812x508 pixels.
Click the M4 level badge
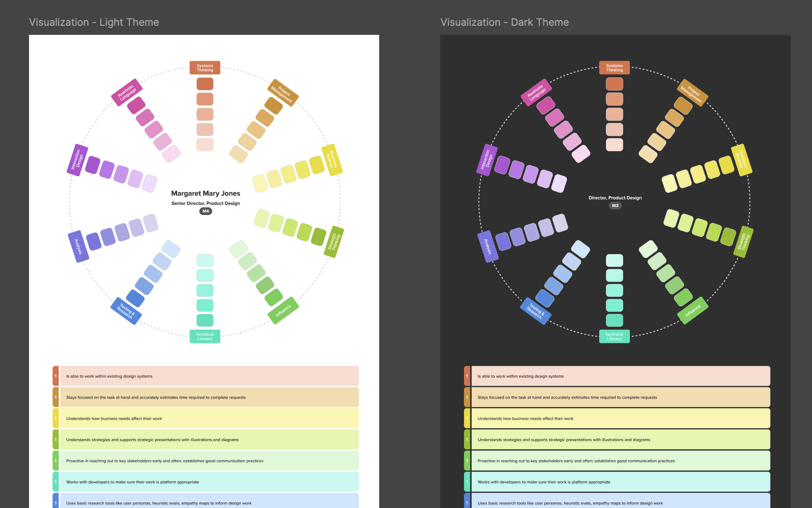pyautogui.click(x=205, y=211)
